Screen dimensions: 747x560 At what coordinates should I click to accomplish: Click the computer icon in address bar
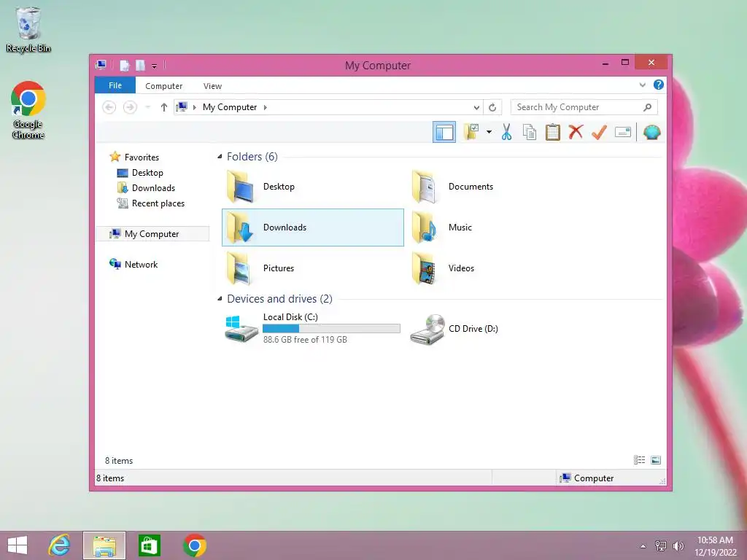click(x=182, y=106)
